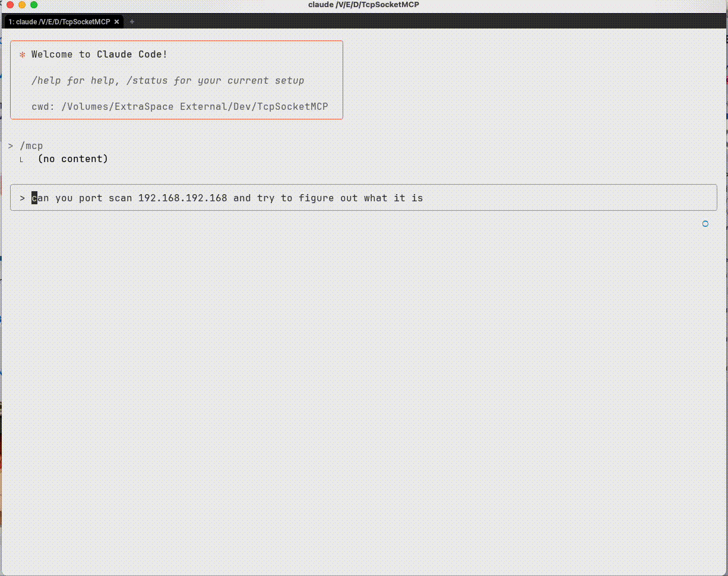Image resolution: width=728 pixels, height=576 pixels.
Task: Click the "(no content)" output line
Action: click(x=72, y=159)
